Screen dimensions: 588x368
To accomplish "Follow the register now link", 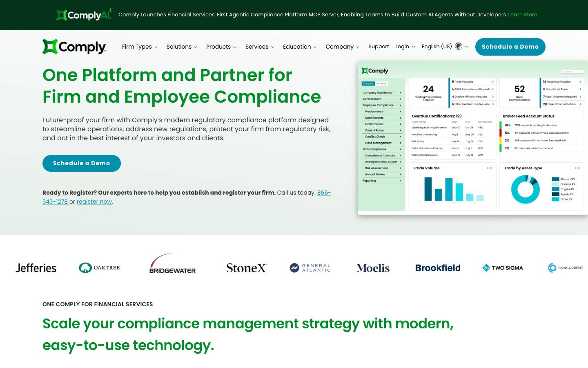I will click(x=94, y=202).
